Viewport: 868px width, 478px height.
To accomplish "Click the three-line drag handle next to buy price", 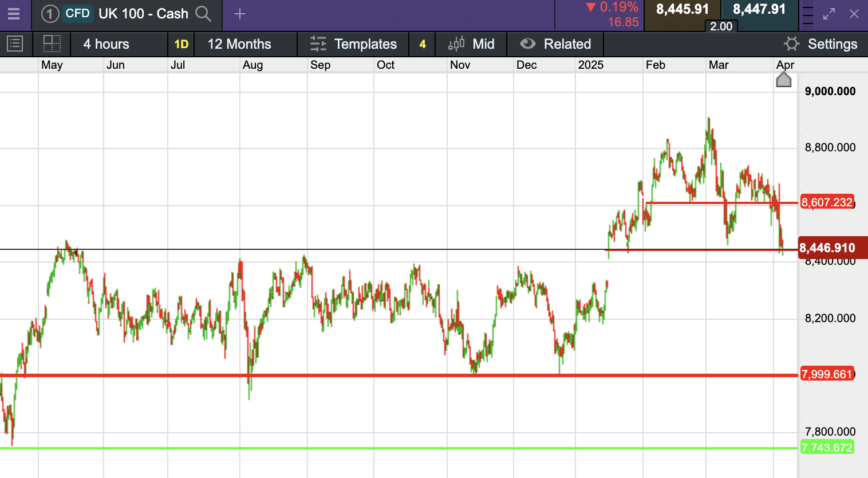I will 807,15.
